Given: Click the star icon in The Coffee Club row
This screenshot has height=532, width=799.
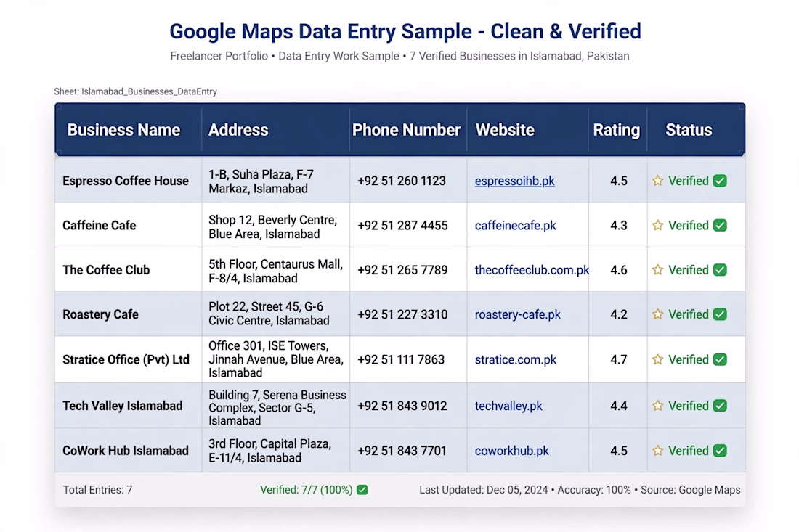Looking at the screenshot, I should click(x=658, y=269).
